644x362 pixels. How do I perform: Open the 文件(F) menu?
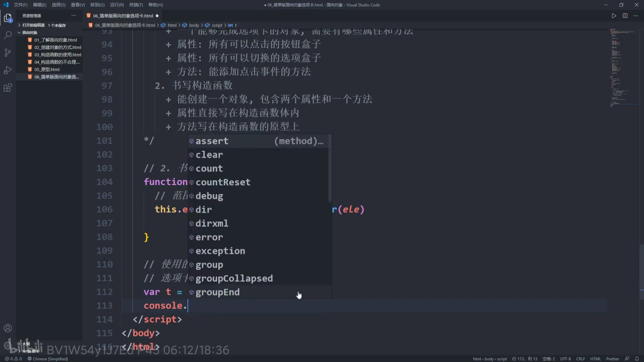click(20, 5)
